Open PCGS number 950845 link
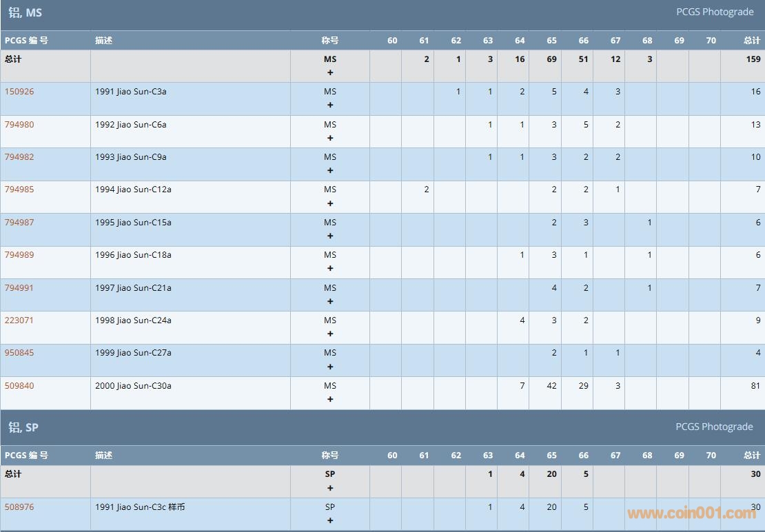This screenshot has width=765, height=532. (x=19, y=353)
